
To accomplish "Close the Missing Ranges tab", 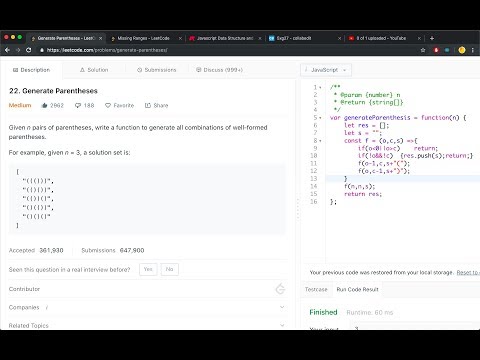I will point(180,38).
